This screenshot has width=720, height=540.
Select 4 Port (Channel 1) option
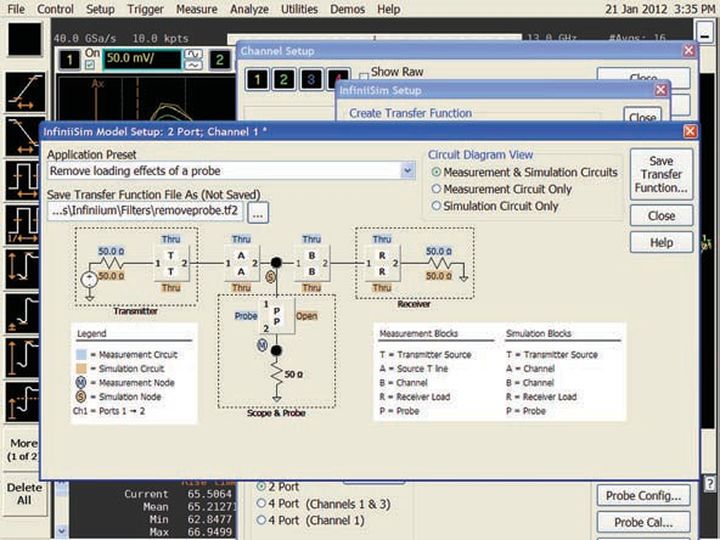coord(261,520)
